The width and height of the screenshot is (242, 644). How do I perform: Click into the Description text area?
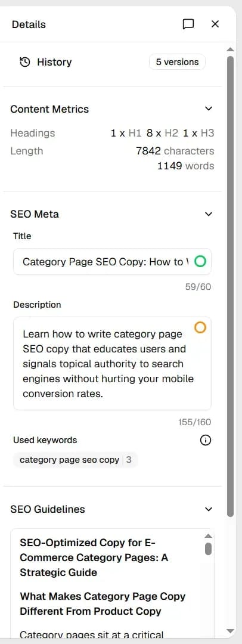pyautogui.click(x=112, y=364)
